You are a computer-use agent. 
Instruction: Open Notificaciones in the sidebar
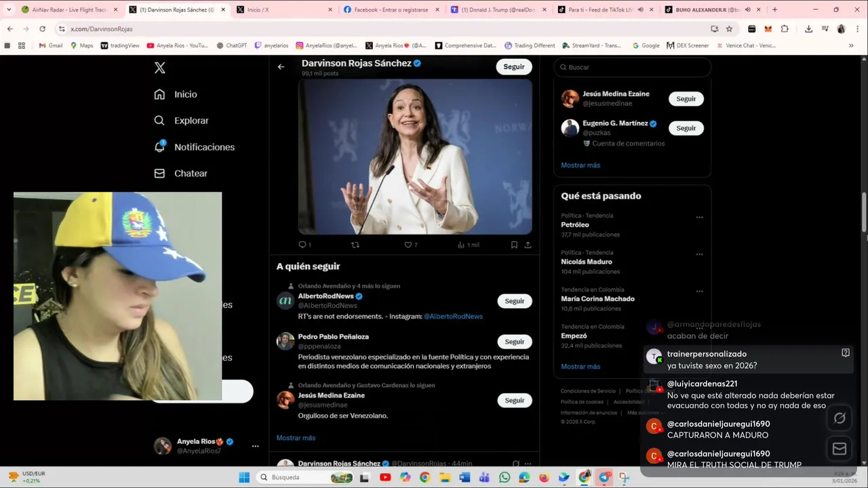click(x=194, y=147)
